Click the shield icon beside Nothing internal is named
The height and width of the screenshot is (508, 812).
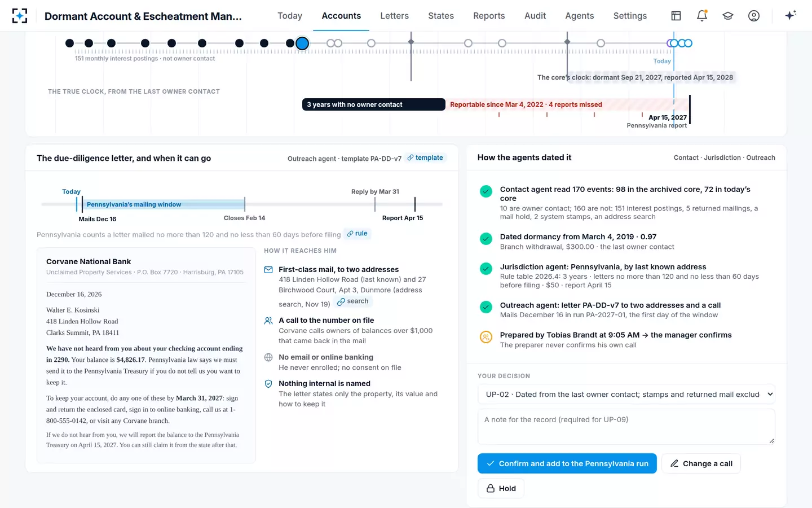268,384
